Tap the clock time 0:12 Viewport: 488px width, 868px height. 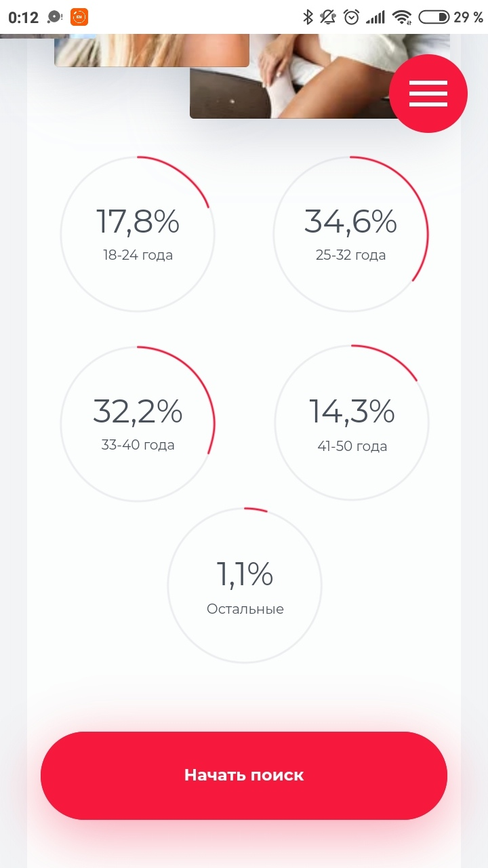(24, 18)
